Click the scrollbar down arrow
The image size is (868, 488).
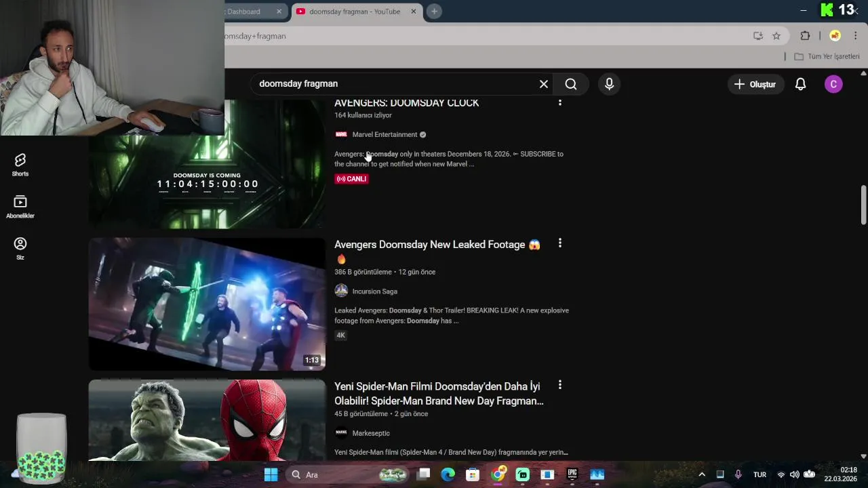pyautogui.click(x=863, y=456)
